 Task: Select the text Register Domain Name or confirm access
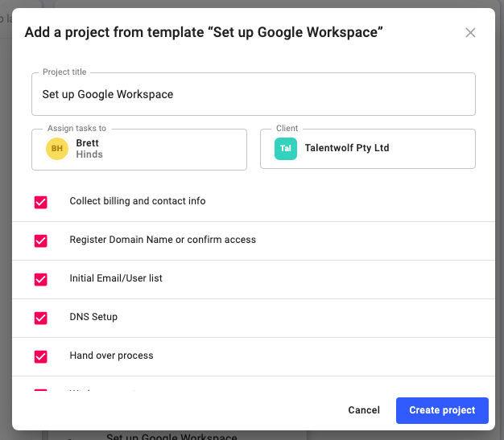point(163,240)
